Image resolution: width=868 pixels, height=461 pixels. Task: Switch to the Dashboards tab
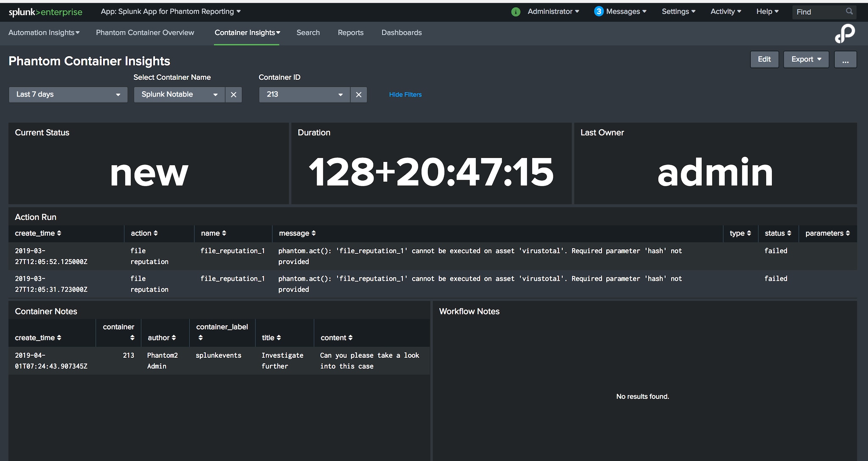point(401,33)
